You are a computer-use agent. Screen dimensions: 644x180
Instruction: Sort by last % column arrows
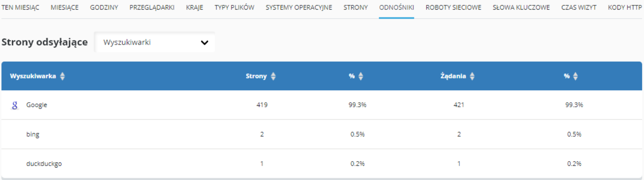point(575,77)
